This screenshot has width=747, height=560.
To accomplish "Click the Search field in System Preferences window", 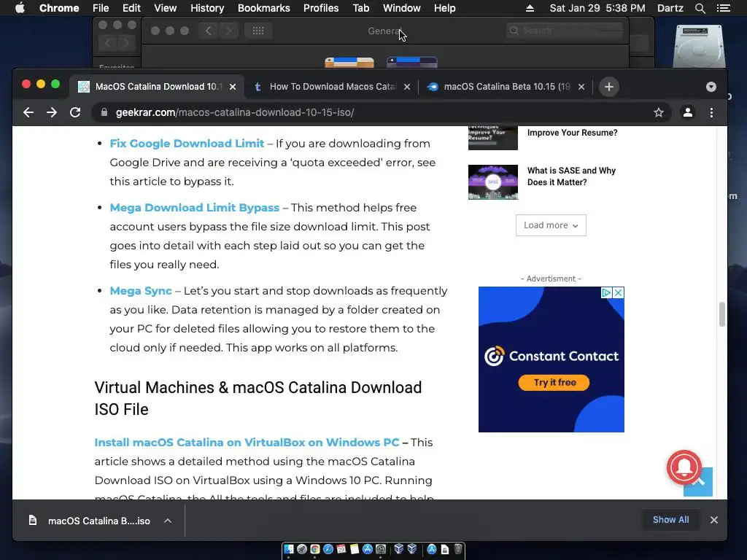I will pos(565,31).
